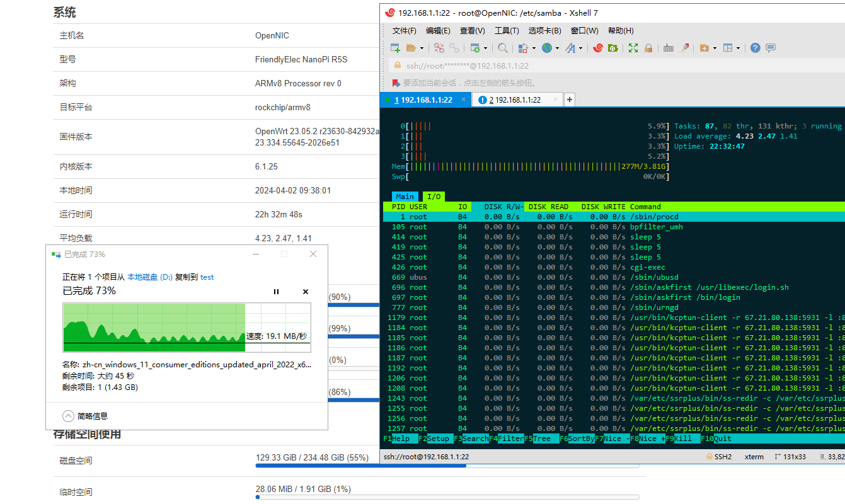
Task: Click the copy speed graph
Action: pos(187,327)
